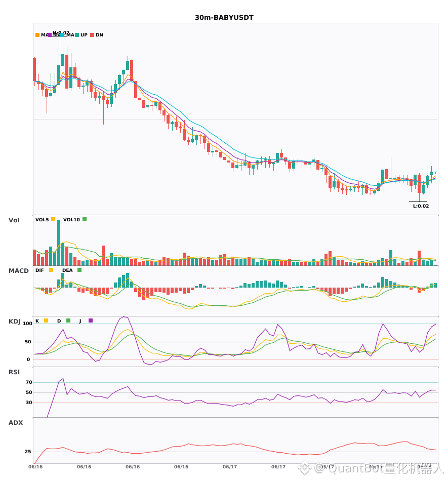Toggle the red DN legend swatch
This screenshot has height=481, width=448.
[92, 35]
